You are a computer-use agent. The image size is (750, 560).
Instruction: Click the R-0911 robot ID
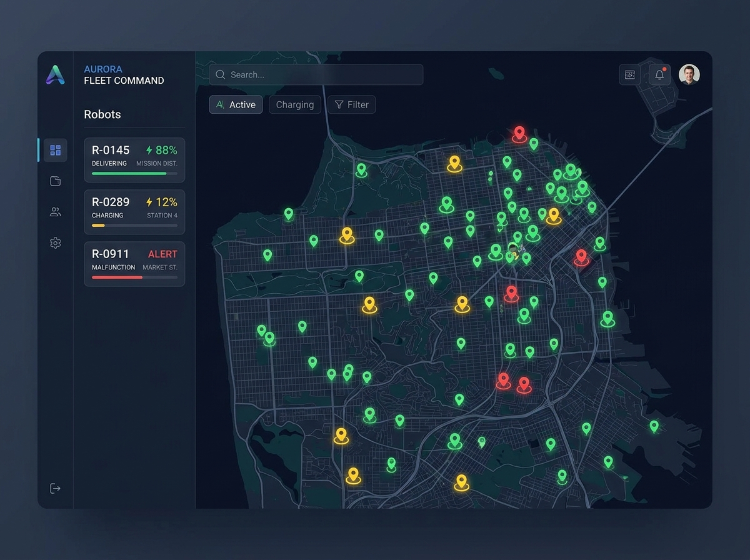tap(110, 254)
